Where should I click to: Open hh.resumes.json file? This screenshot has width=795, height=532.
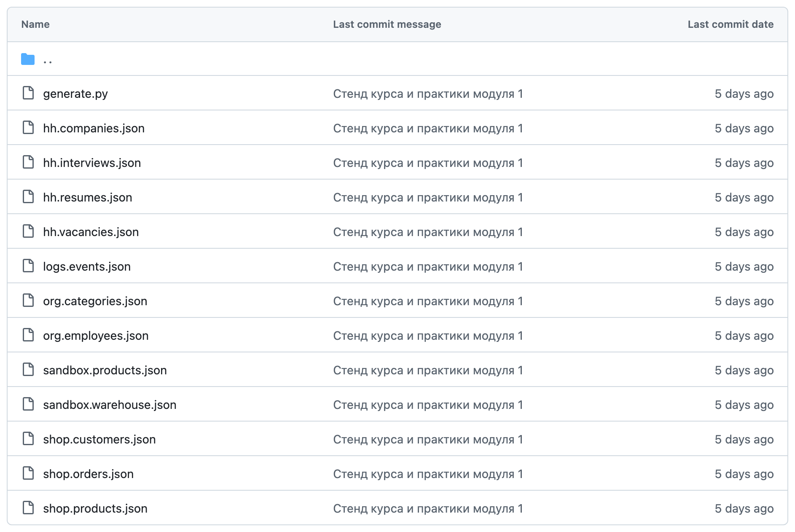point(88,197)
